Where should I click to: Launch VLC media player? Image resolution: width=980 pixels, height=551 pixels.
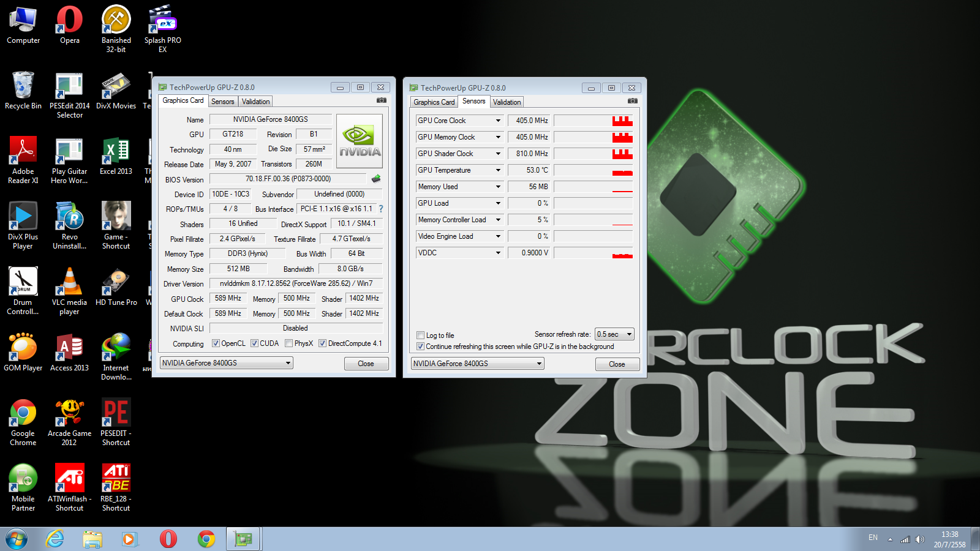point(70,291)
